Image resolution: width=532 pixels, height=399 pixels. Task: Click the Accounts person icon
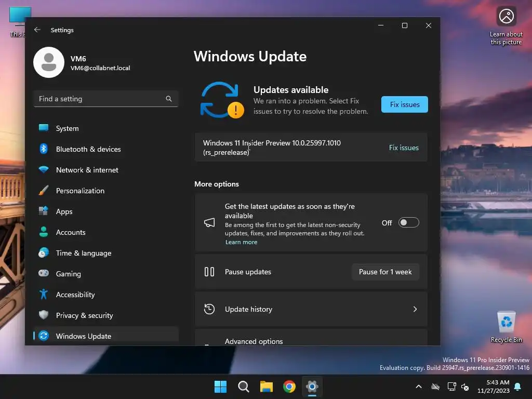click(x=44, y=232)
